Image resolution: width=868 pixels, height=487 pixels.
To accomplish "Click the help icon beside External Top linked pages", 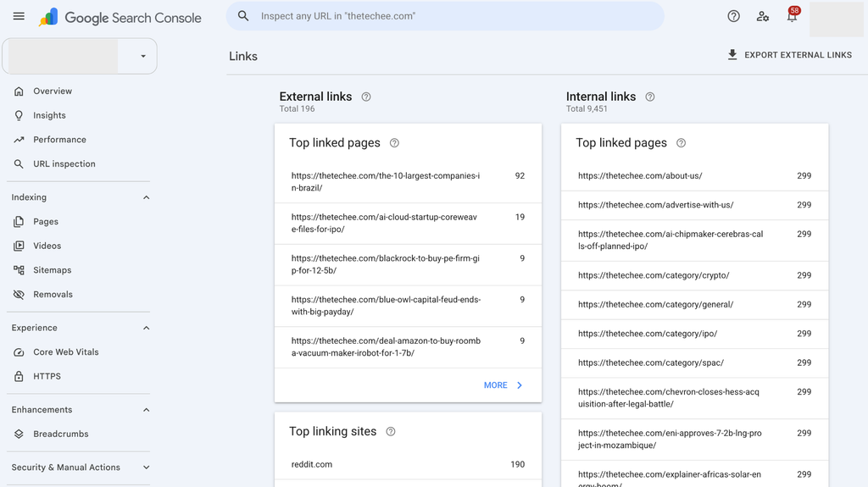I will tap(394, 143).
